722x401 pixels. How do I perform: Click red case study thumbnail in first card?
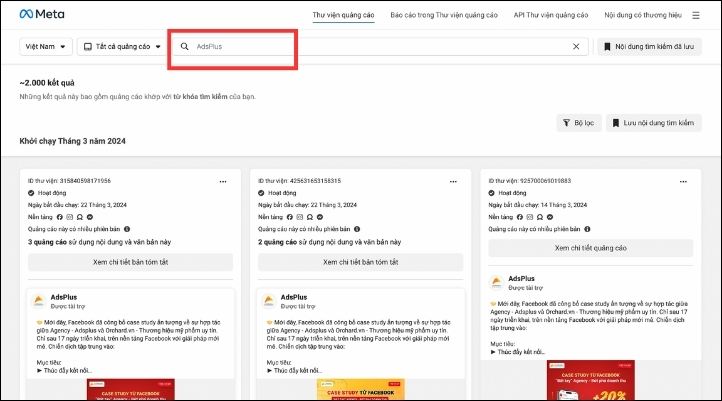coord(131,389)
